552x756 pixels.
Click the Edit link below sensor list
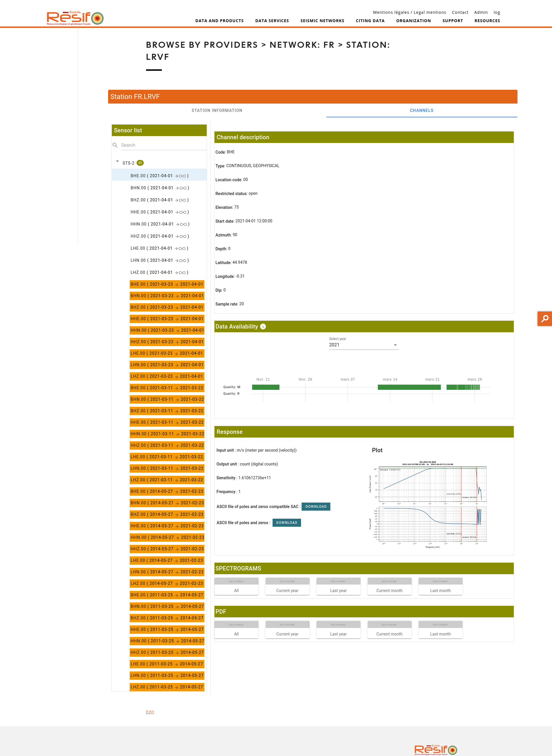[x=150, y=712]
